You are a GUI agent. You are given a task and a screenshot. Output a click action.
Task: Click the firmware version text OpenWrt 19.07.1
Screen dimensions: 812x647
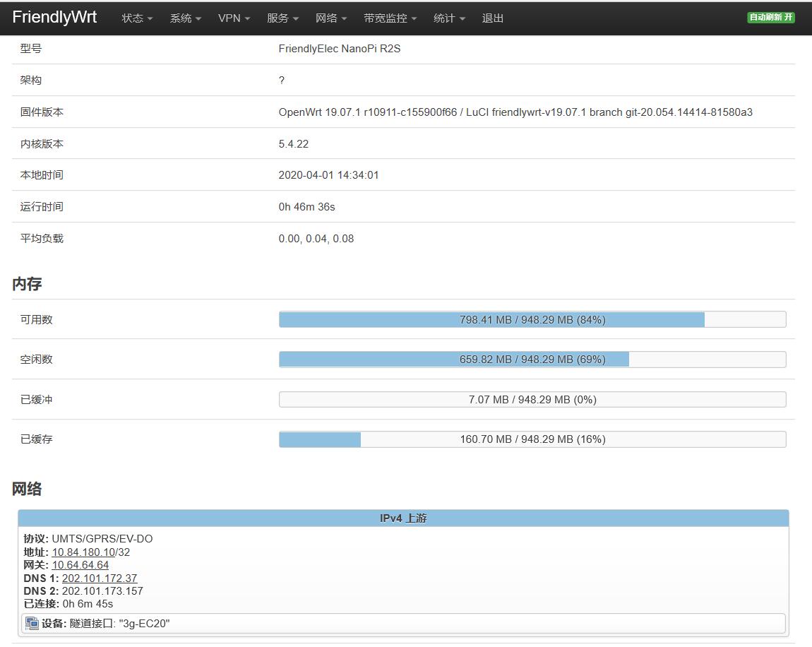point(322,112)
